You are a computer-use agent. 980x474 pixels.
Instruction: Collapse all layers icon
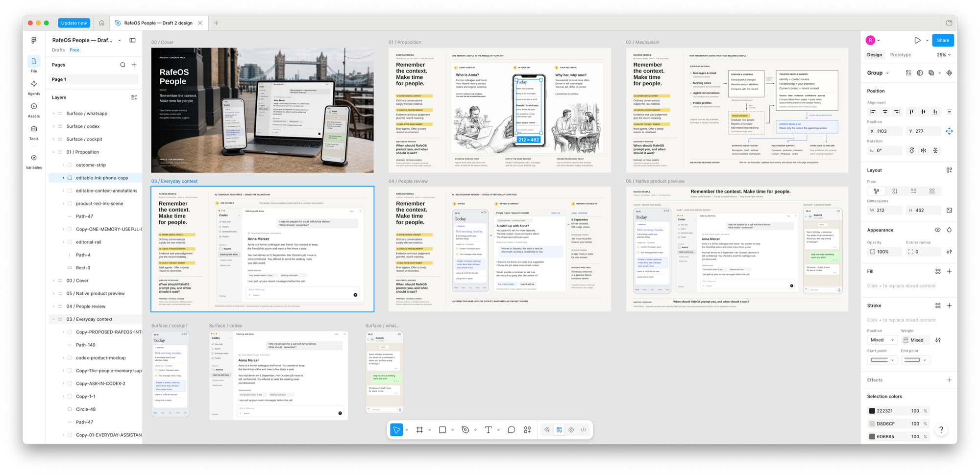(x=134, y=97)
